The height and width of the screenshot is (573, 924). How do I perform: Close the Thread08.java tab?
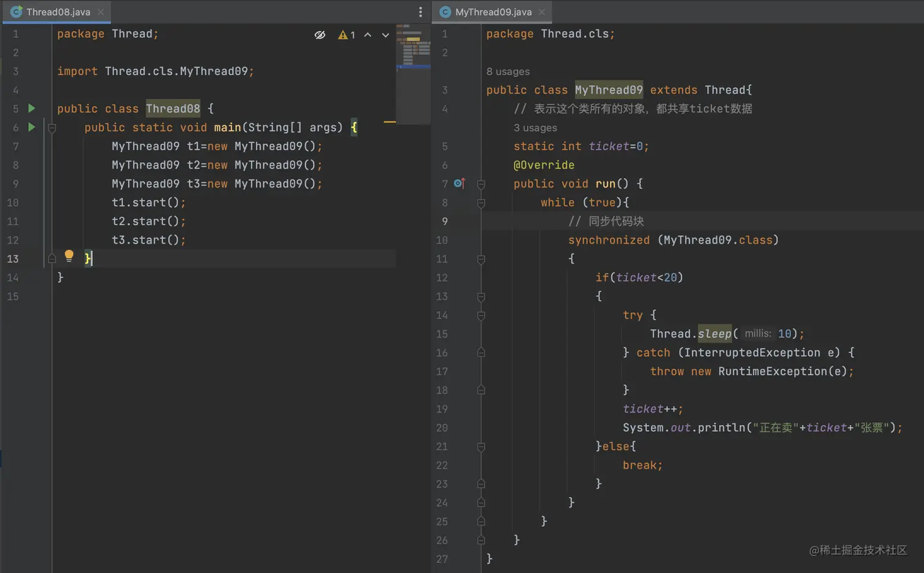tap(101, 12)
